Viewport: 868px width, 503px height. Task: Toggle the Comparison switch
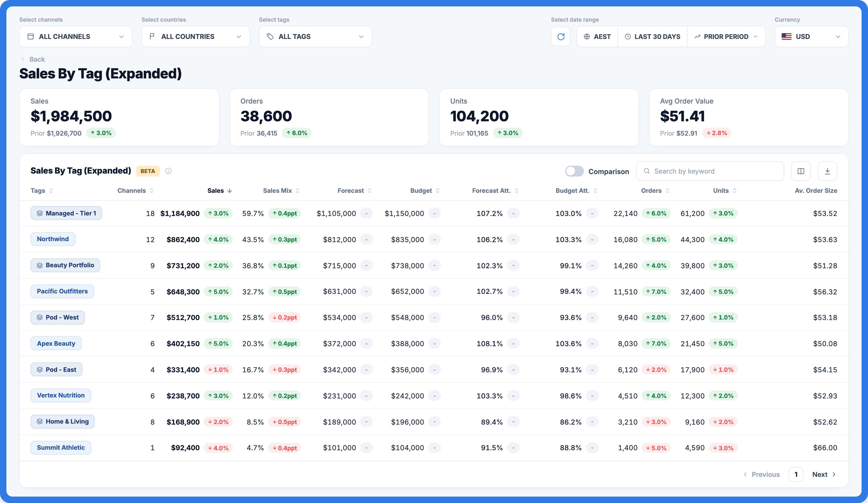(574, 171)
